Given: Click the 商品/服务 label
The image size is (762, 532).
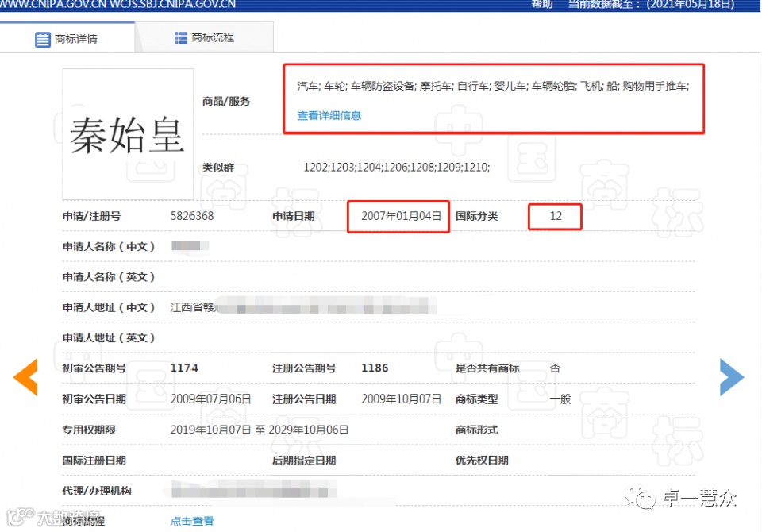Looking at the screenshot, I should pos(226,101).
